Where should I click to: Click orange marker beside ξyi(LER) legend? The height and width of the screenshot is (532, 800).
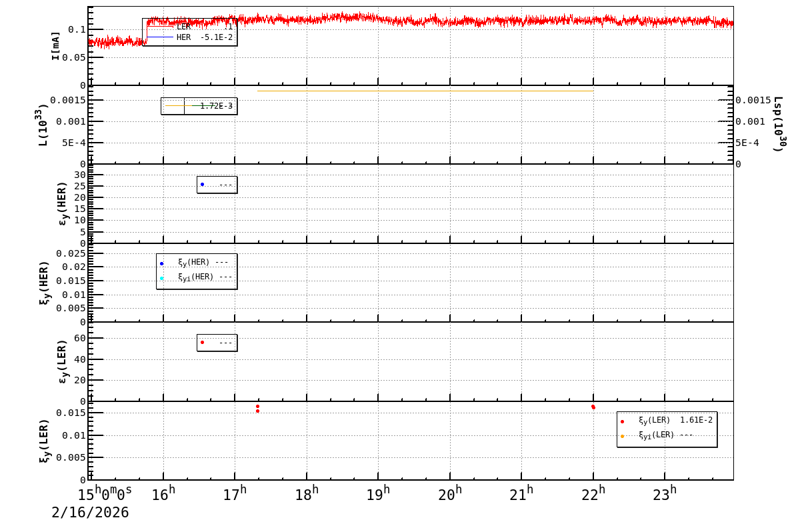622,436
